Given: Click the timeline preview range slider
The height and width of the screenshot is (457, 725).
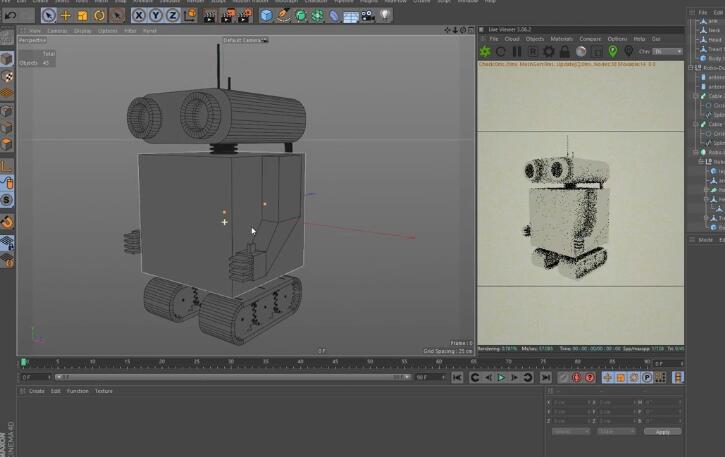Looking at the screenshot, I should [x=233, y=377].
